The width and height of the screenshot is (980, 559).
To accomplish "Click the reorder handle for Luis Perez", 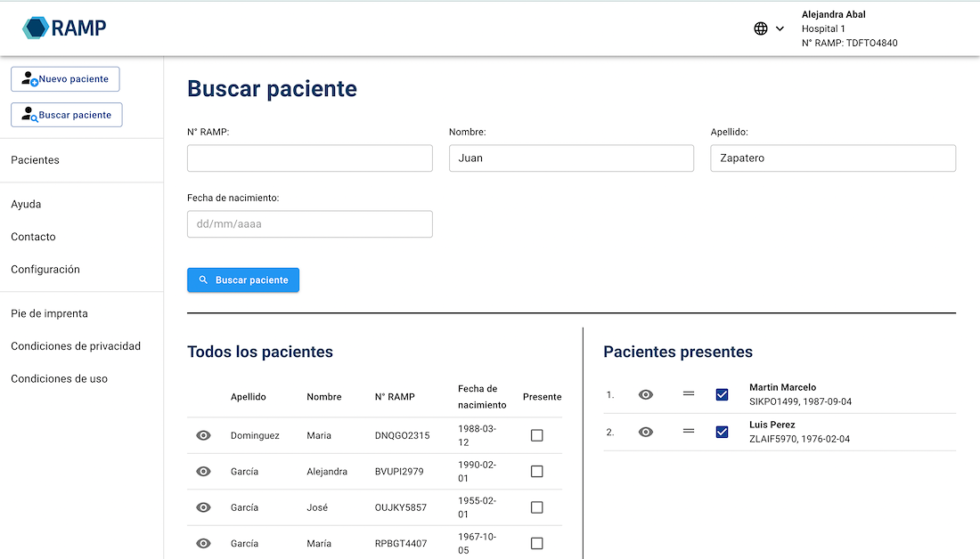I will pyautogui.click(x=689, y=432).
